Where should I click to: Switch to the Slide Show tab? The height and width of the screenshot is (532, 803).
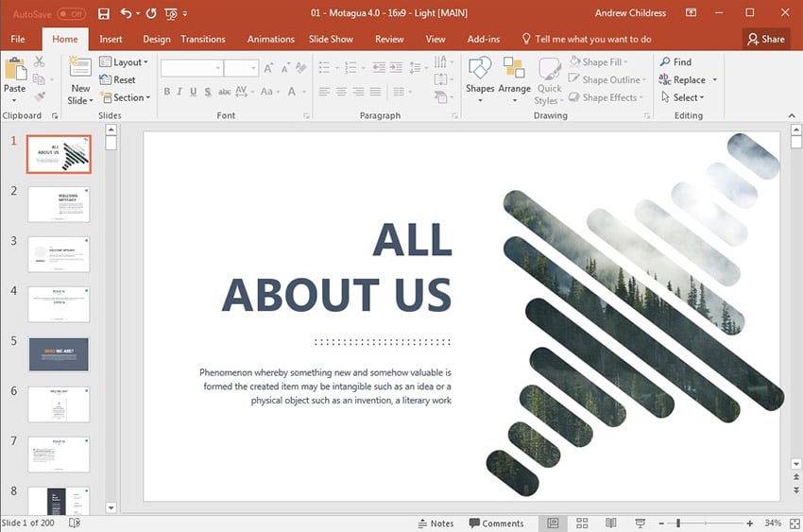click(x=331, y=39)
